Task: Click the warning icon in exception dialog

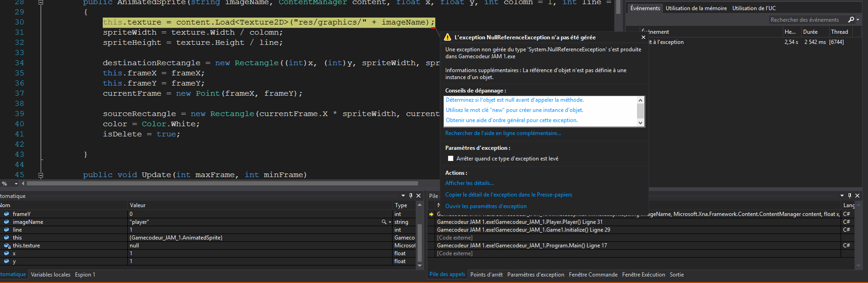Action: [448, 37]
